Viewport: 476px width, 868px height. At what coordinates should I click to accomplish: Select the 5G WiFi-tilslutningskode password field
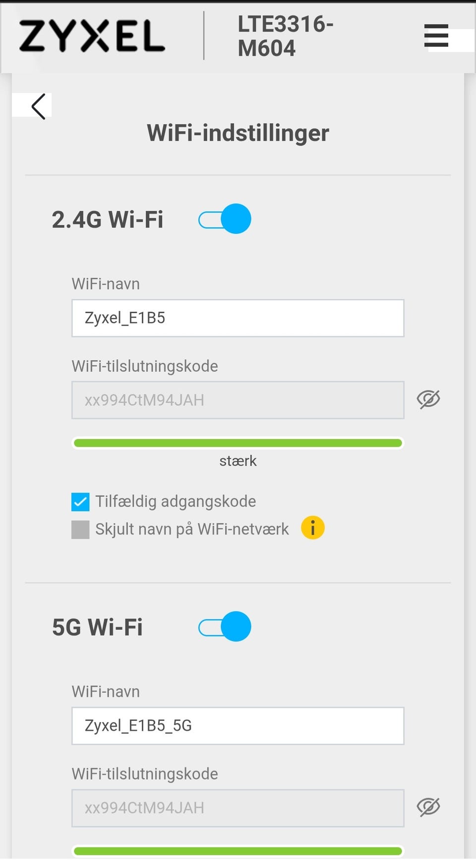pos(238,808)
